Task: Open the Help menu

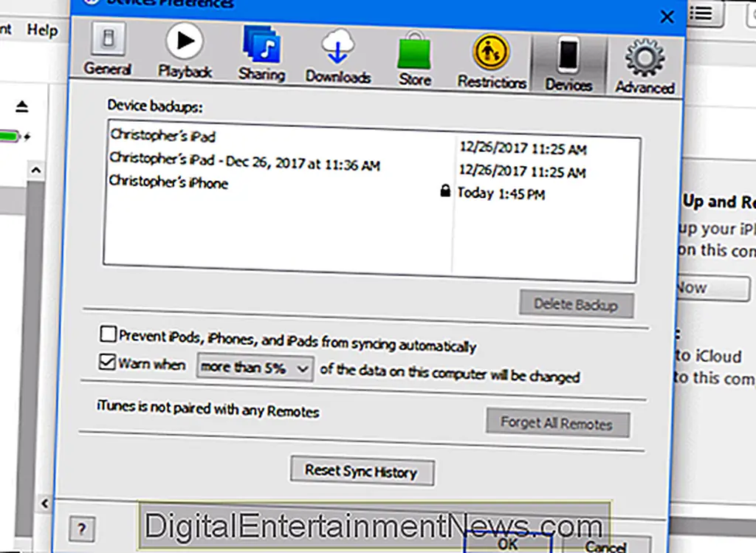Action: pos(42,30)
